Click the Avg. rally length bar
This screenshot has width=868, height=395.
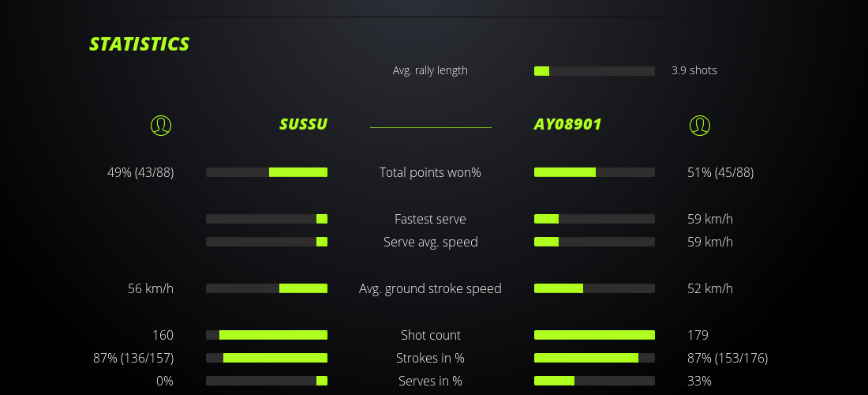click(x=594, y=71)
